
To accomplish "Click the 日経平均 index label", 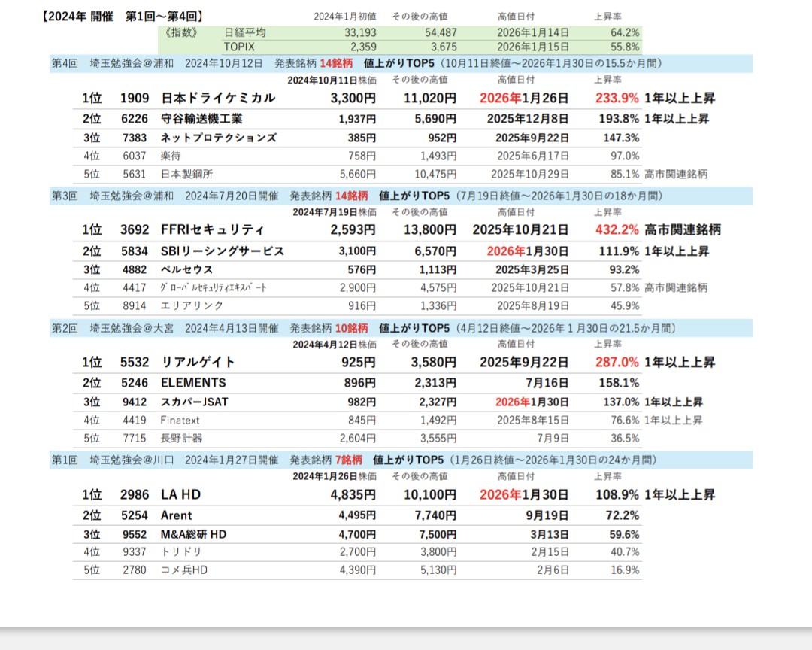I will coord(245,32).
